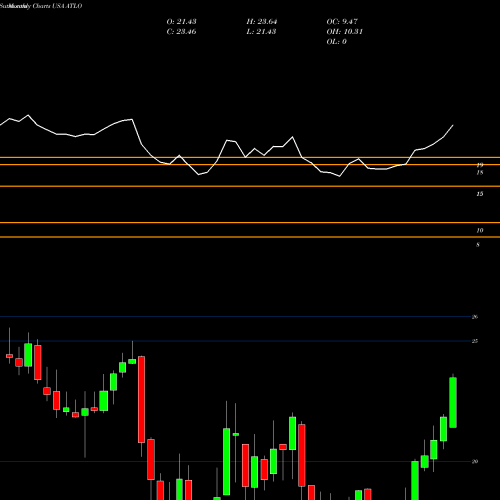Click the 'Charts USA ATLO' chart title
Image resolution: width=500 pixels, height=500 pixels.
tap(57, 6)
